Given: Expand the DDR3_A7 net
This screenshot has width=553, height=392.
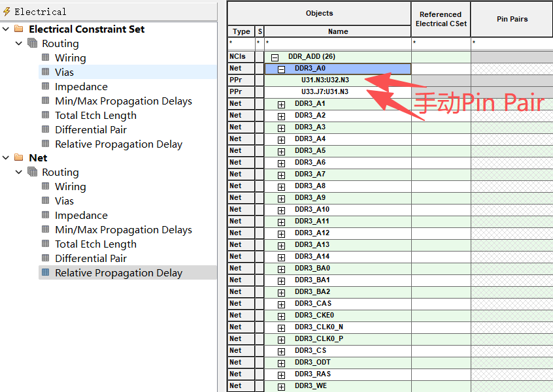Looking at the screenshot, I should pos(281,175).
